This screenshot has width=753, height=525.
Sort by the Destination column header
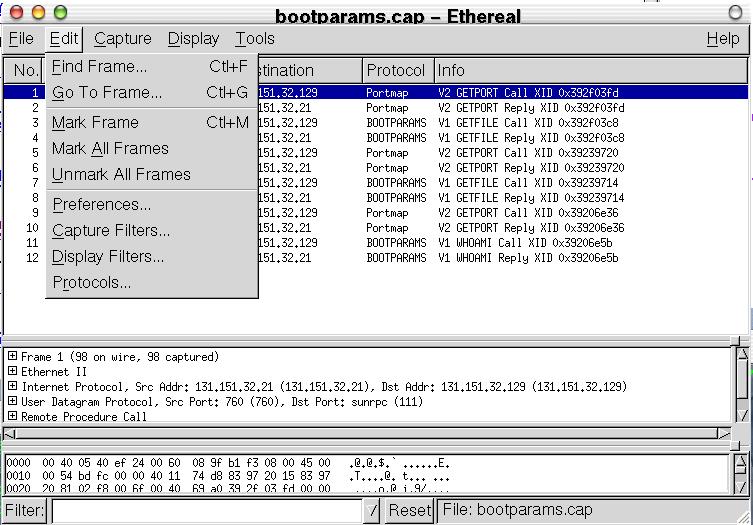pos(310,71)
